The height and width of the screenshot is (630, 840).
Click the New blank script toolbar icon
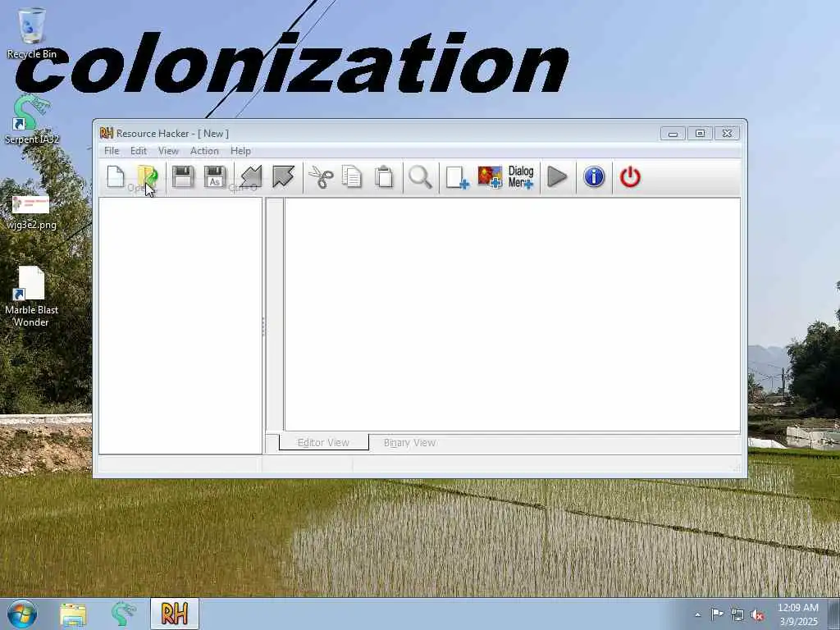(x=116, y=177)
